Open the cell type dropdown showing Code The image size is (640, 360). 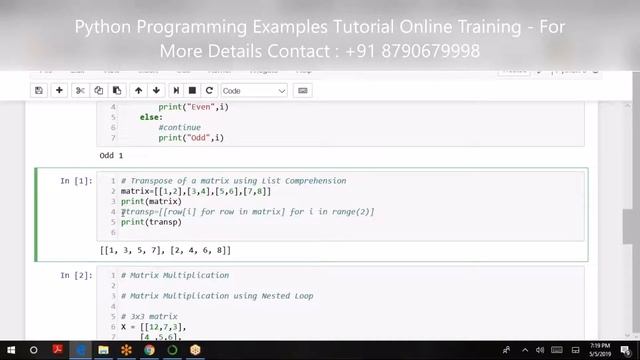point(254,91)
